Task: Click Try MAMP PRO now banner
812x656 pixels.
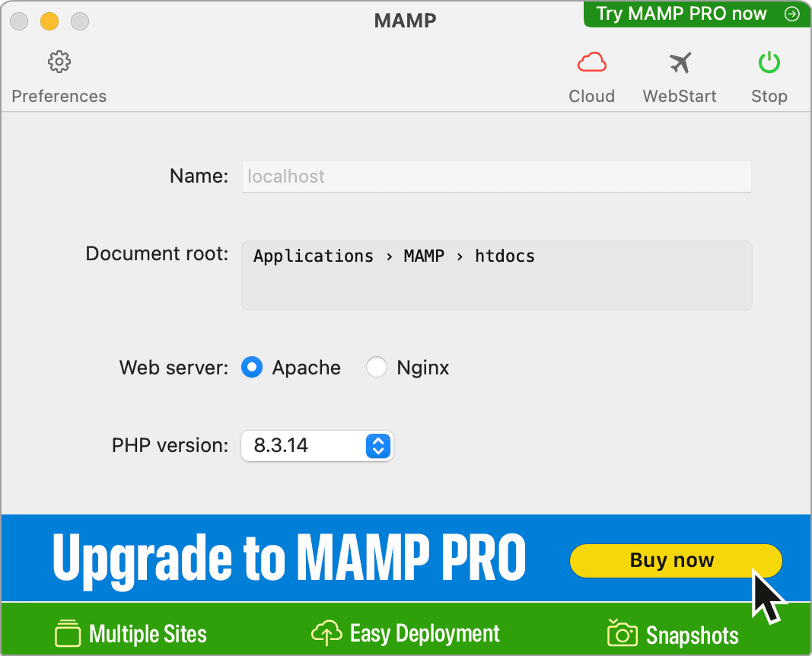Action: (697, 14)
